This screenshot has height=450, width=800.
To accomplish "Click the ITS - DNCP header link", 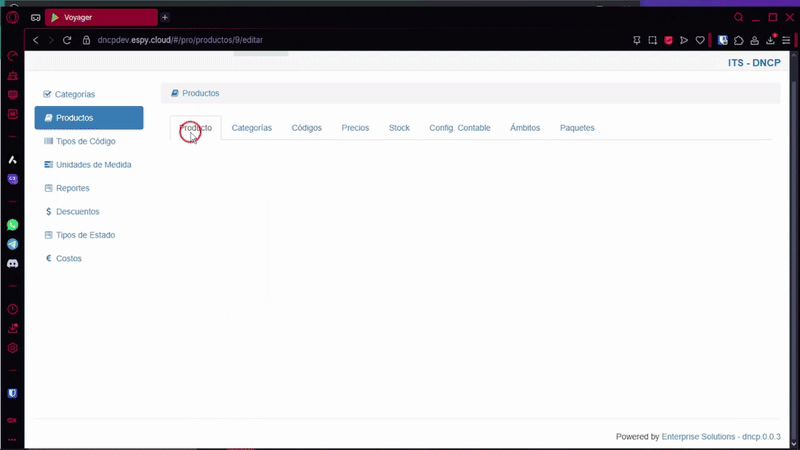I will pyautogui.click(x=753, y=63).
